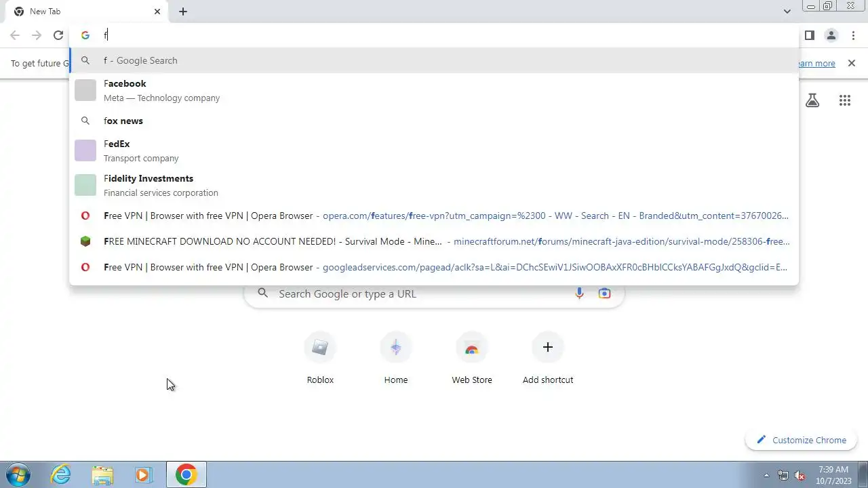The image size is (868, 488).
Task: Pick the Free Minecraft Download suggestion
Action: tap(434, 241)
